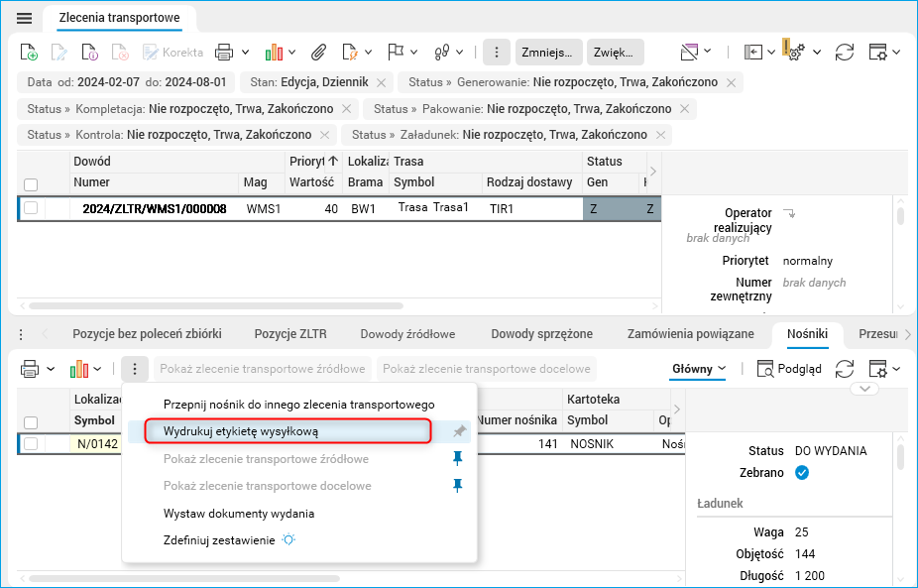Refresh the transport orders list
The image size is (918, 588).
tap(844, 52)
